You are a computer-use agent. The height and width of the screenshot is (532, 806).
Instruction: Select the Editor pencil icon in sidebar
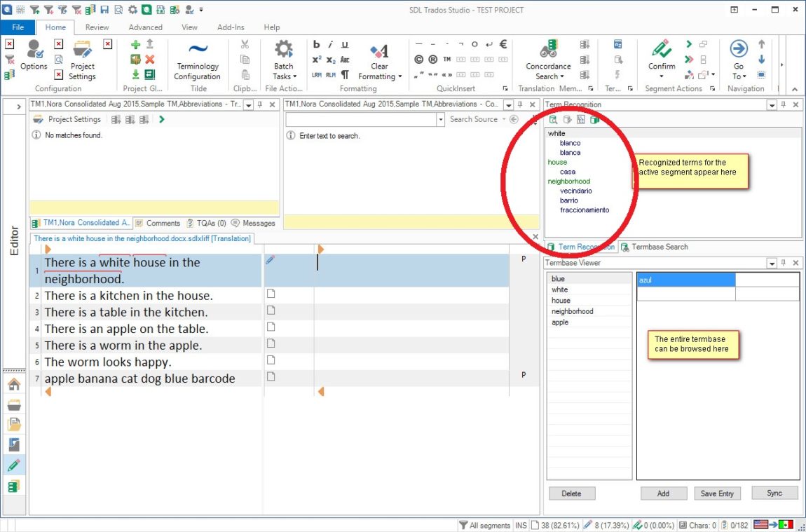tap(14, 465)
